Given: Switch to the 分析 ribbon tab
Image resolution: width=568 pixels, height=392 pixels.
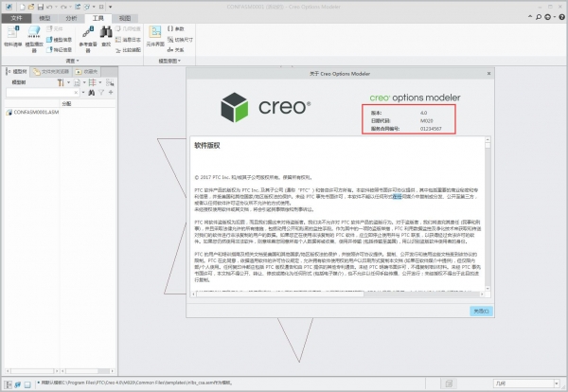Looking at the screenshot, I should coord(71,18).
